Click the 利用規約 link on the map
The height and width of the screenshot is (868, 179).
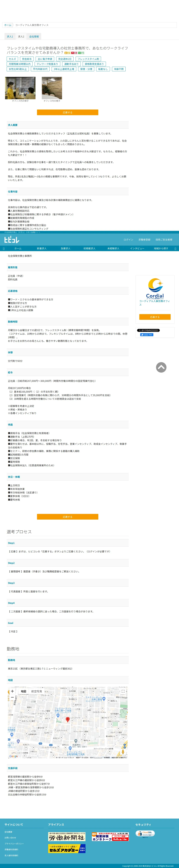[x=107, y=757]
